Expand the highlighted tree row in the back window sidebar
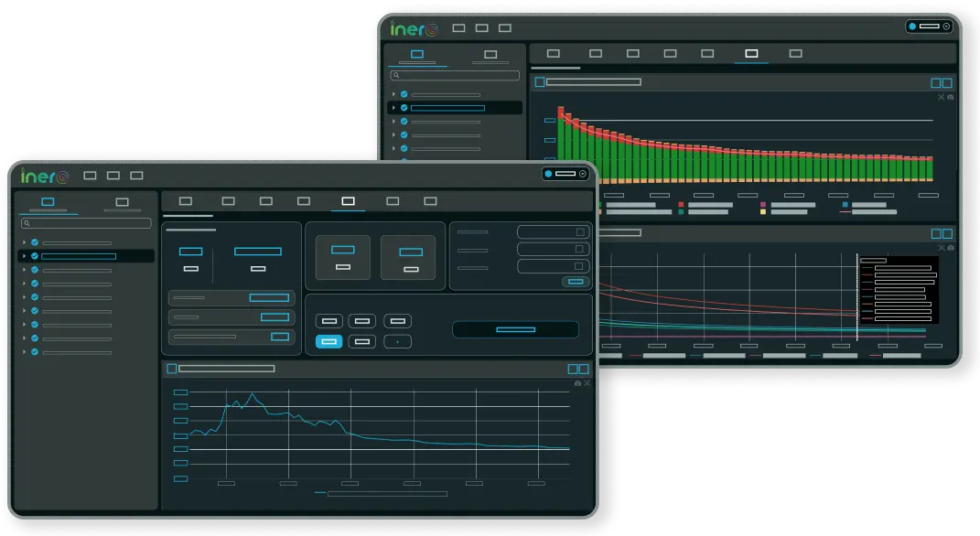Image resolution: width=980 pixels, height=536 pixels. tap(394, 108)
